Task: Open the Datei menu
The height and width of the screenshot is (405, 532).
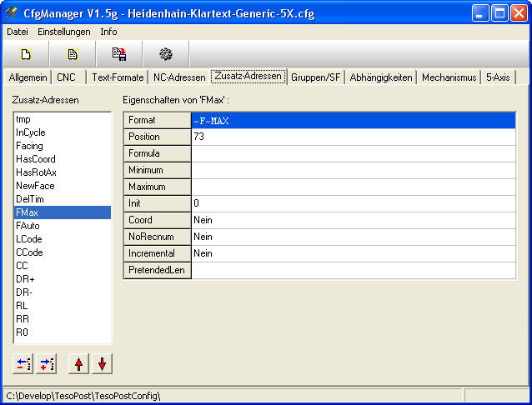Action: point(18,32)
